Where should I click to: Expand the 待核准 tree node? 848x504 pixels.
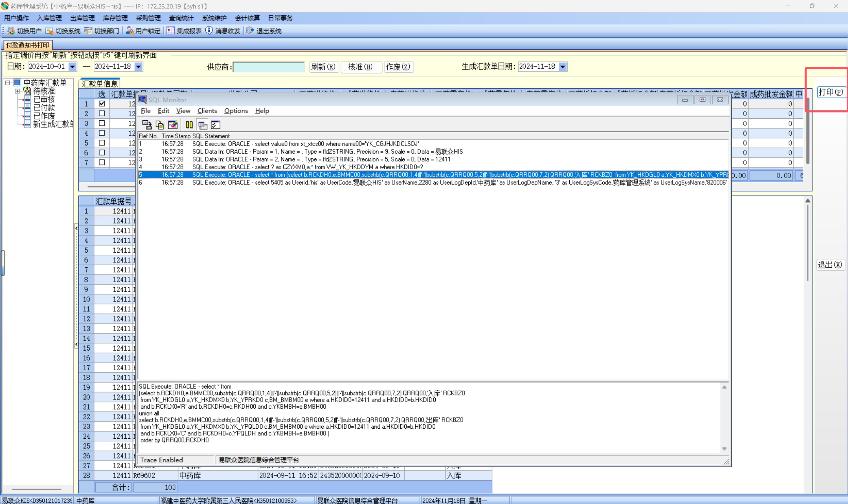click(x=17, y=91)
